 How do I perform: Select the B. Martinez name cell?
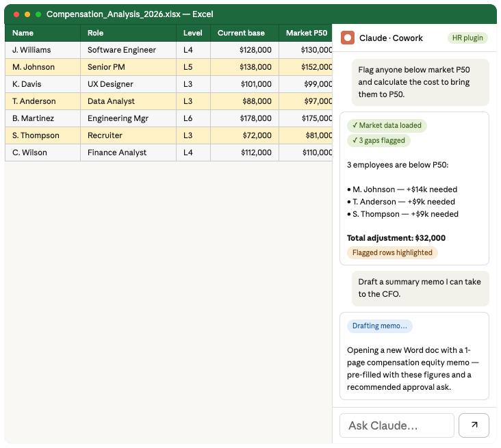tap(42, 118)
